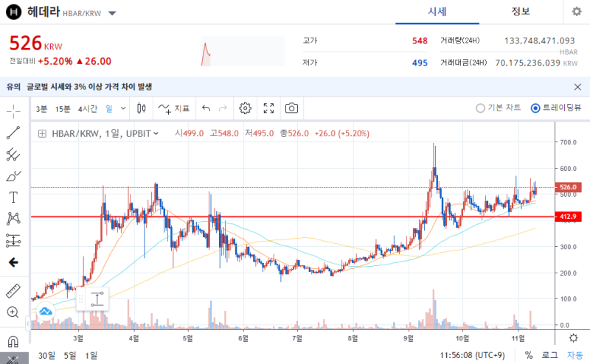590x364 pixels.
Task: Open price axis settings gear at bottom right
Action: 574,337
